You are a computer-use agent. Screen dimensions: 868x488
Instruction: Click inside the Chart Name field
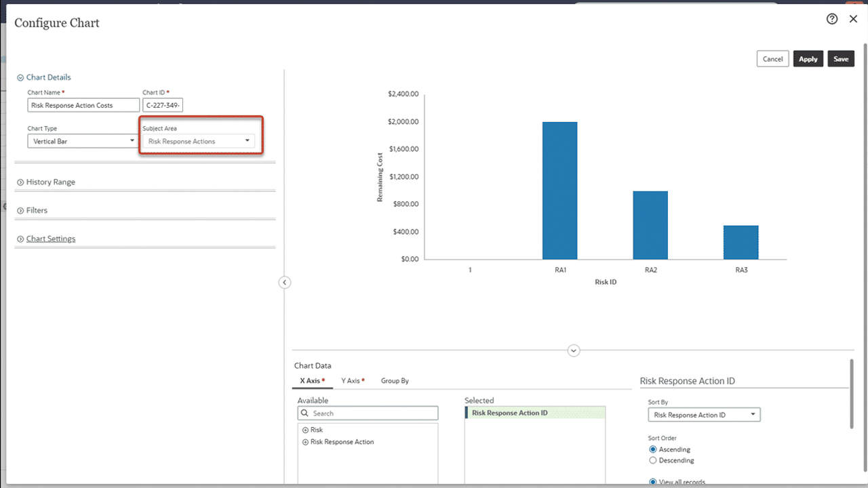pyautogui.click(x=83, y=104)
